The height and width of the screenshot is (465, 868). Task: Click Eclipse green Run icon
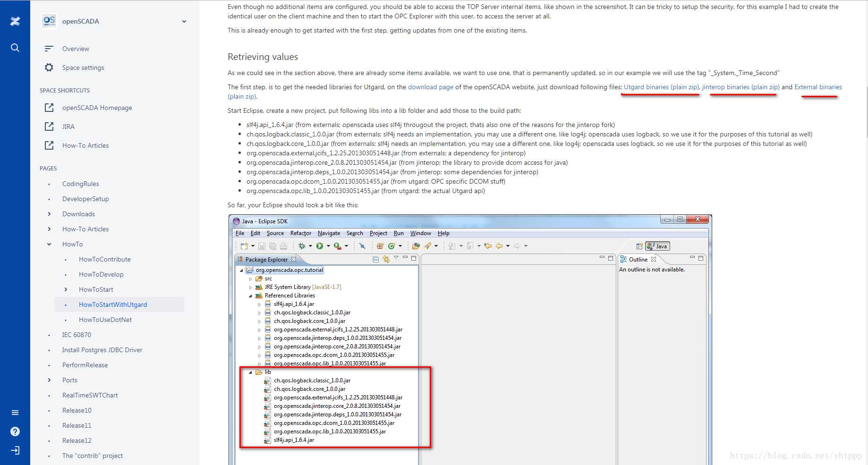click(x=320, y=246)
